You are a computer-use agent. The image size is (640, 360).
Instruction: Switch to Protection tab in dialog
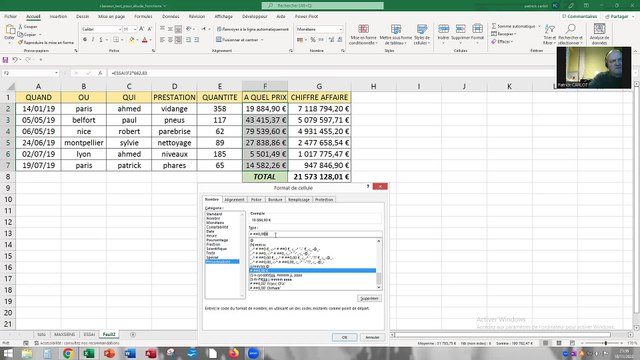click(x=324, y=200)
